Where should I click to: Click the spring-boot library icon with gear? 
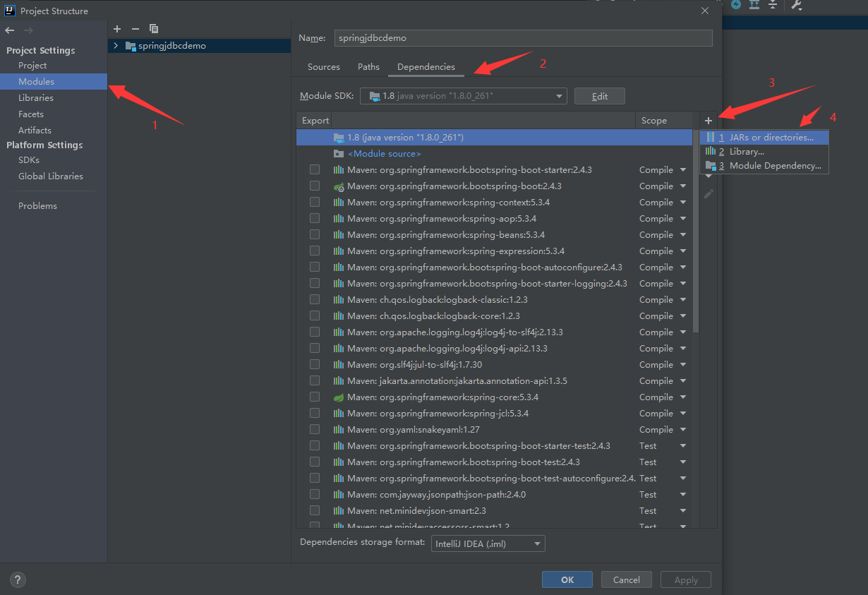click(x=339, y=186)
